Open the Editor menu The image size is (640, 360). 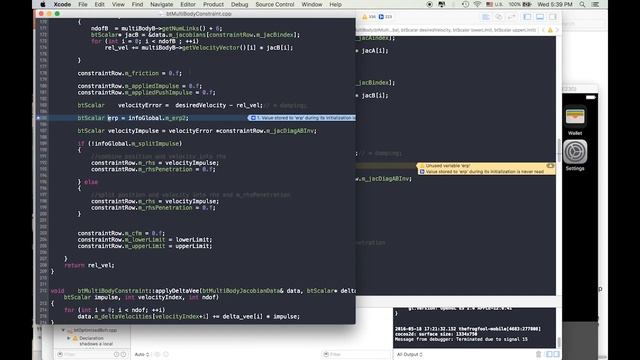[188, 4]
